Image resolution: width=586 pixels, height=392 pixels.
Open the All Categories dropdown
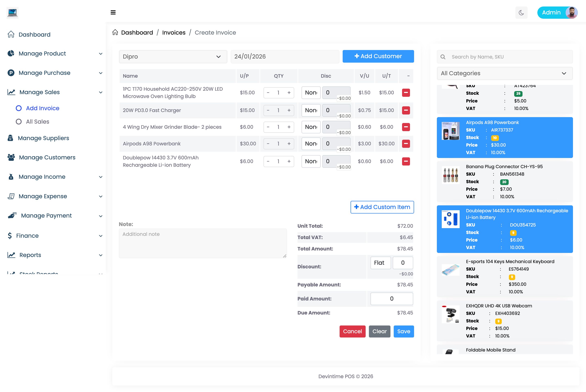(504, 73)
